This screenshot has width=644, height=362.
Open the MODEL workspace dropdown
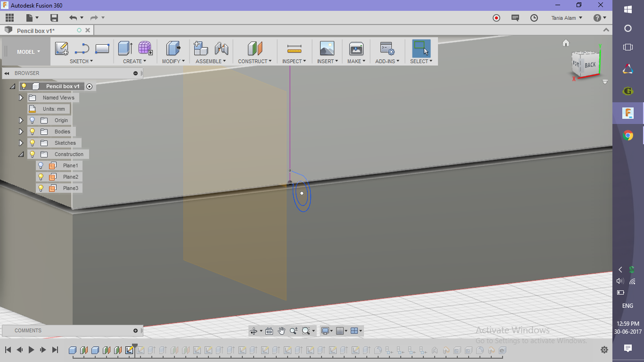[x=29, y=52]
